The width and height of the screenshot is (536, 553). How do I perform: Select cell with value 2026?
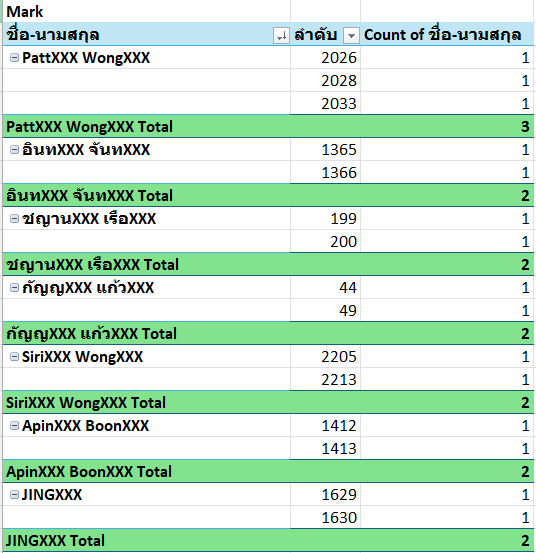[325, 57]
